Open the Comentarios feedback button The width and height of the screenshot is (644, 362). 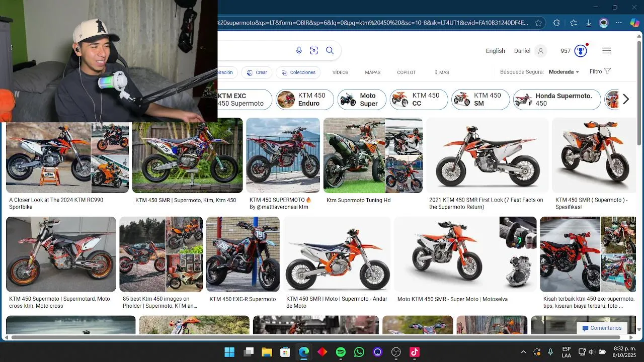(x=602, y=328)
